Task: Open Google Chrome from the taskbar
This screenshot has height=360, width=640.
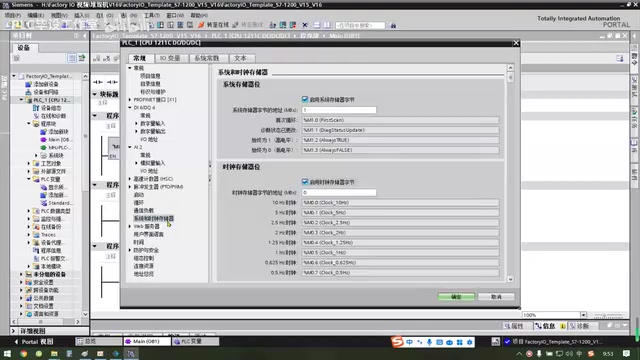Action: (23, 353)
